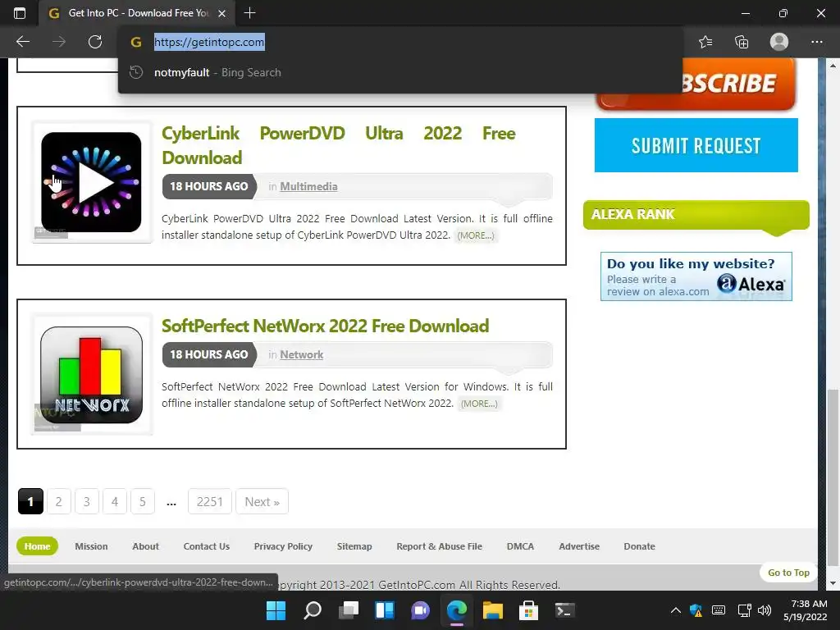Open the Mission footer link

coord(91,546)
